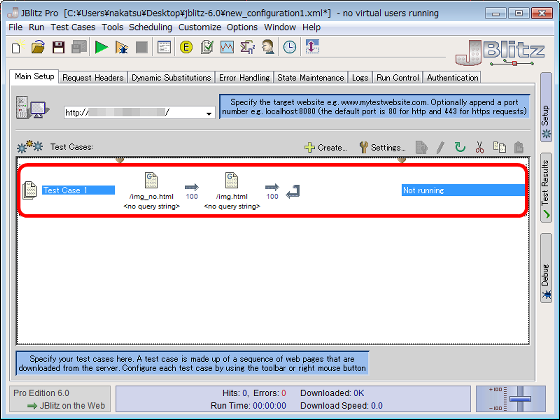Screen dimensions: 560x420
Task: Switch to the Logs tab
Action: [360, 78]
